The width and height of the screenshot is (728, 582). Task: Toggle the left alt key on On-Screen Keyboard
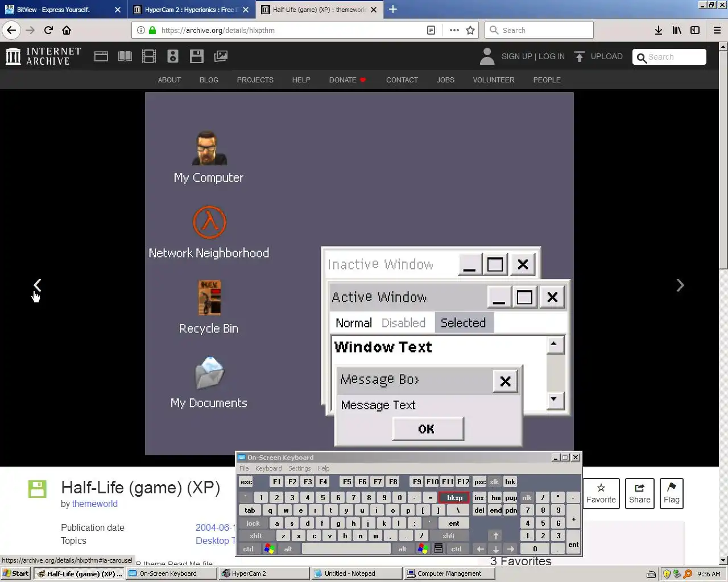pyautogui.click(x=288, y=549)
